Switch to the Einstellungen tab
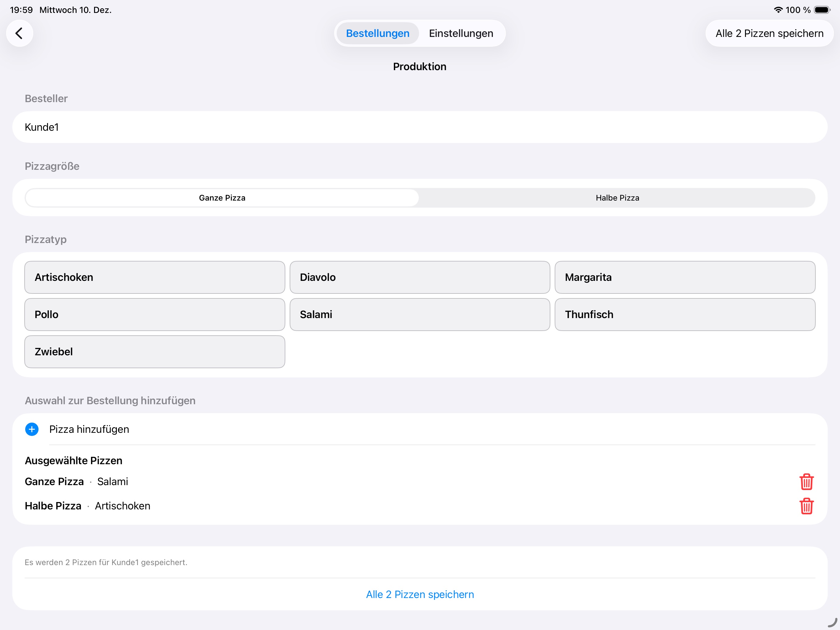The image size is (840, 630). coord(461,33)
